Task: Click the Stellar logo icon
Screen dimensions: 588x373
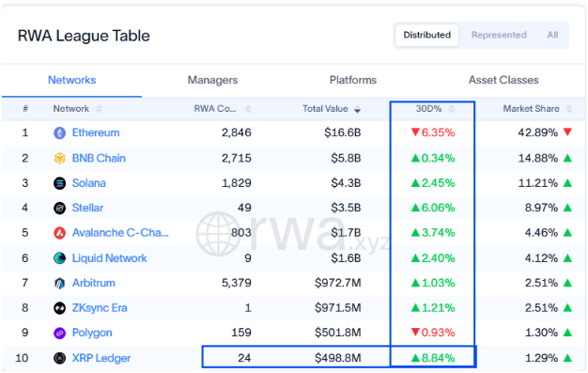Action: 59,208
